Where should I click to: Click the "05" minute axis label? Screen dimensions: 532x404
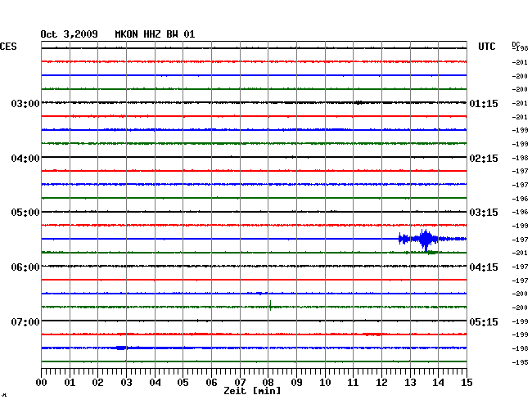(x=183, y=383)
